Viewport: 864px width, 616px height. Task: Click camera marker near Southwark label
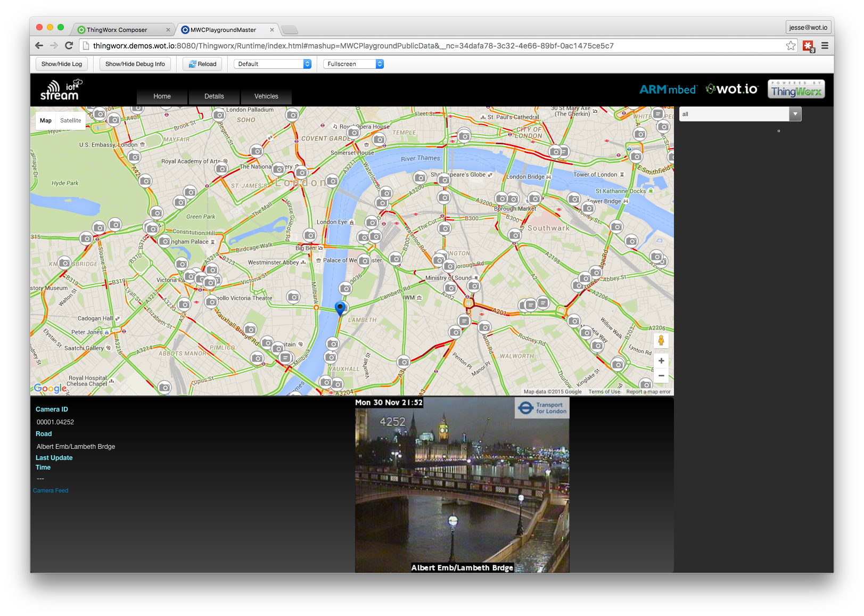[514, 235]
